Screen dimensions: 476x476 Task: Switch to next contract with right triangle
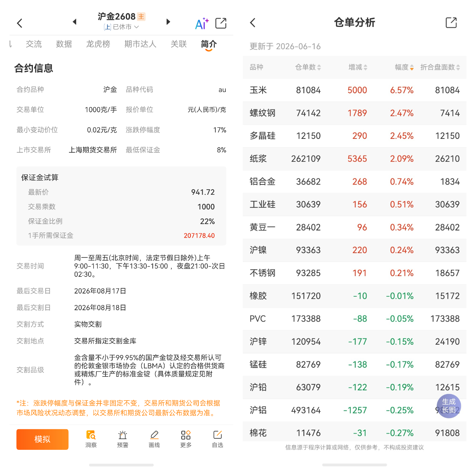[168, 22]
